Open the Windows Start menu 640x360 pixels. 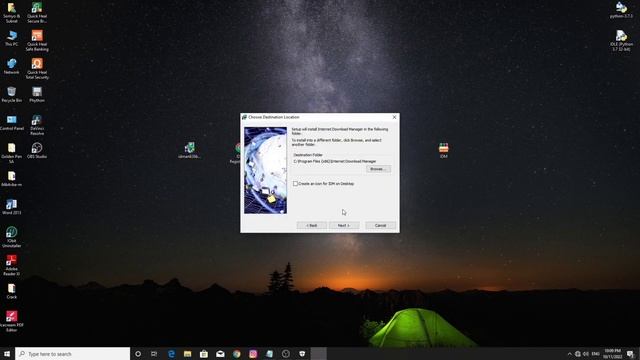coord(7,353)
